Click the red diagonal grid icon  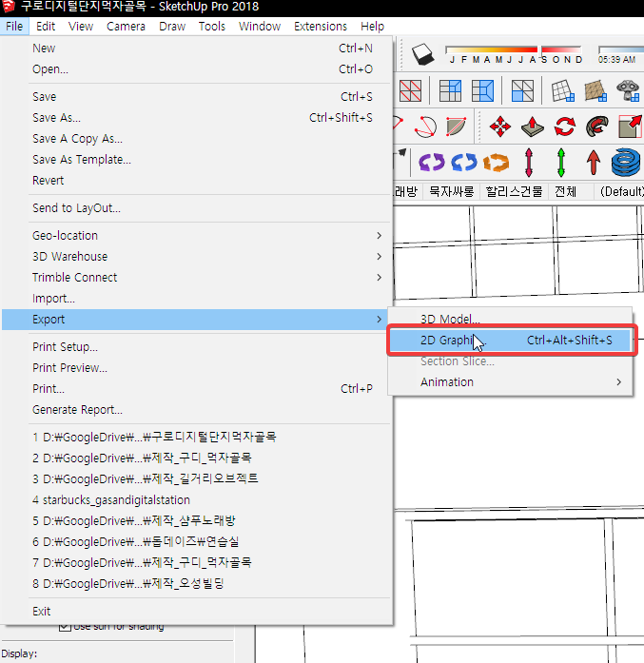[x=410, y=91]
